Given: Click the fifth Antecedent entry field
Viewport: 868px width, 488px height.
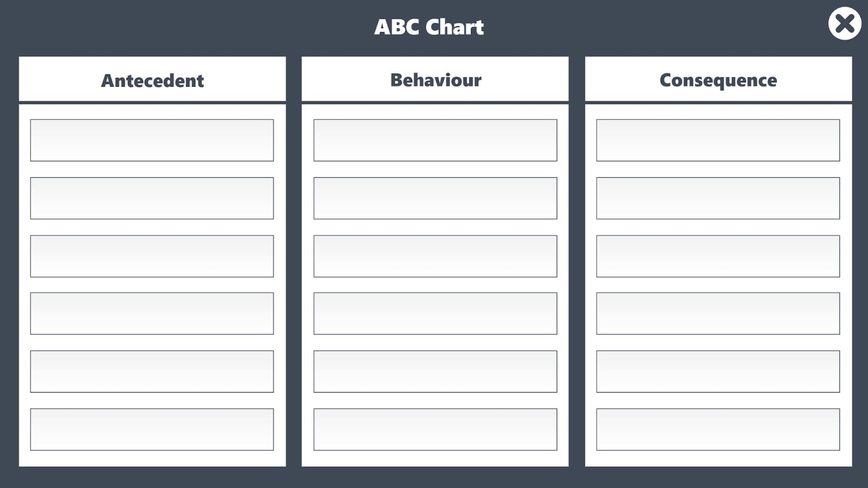Looking at the screenshot, I should click(x=152, y=371).
